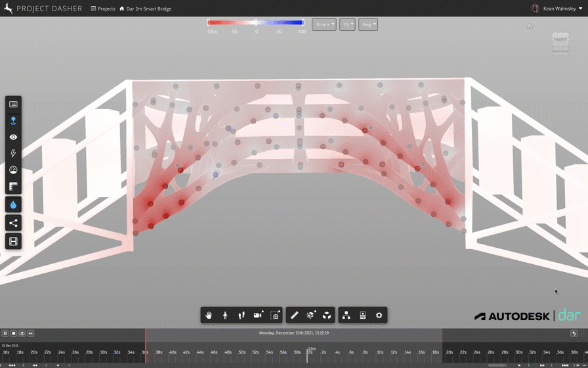Click the strain color gradient slider

click(x=256, y=23)
